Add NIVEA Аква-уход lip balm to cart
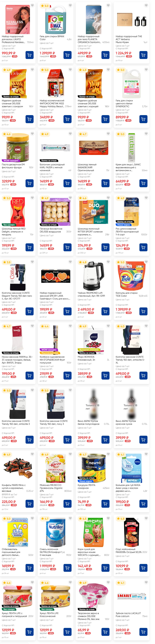Viewport: 155px width, 644px height. pos(143,504)
